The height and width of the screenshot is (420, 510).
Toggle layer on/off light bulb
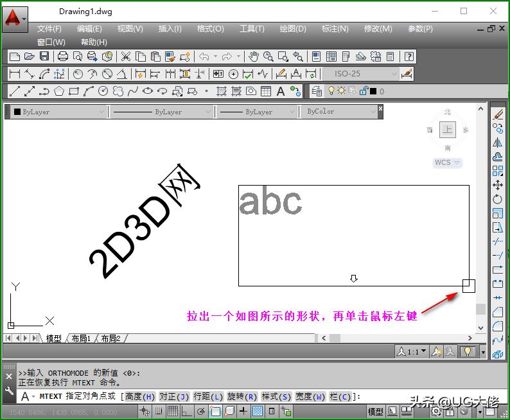click(x=331, y=91)
